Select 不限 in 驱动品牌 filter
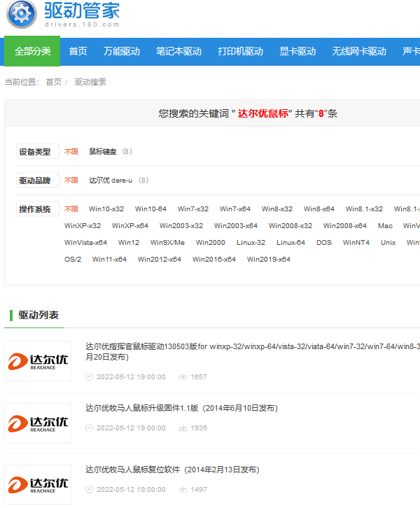Screen dimensions: 420x508 (x=71, y=181)
